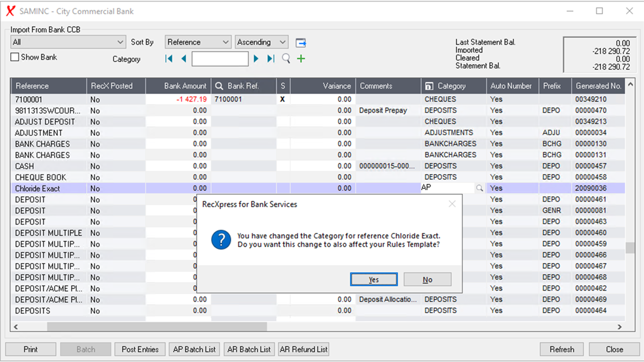Click Yes in the RecXpress dialog
This screenshot has width=644, height=362.
pos(374,280)
